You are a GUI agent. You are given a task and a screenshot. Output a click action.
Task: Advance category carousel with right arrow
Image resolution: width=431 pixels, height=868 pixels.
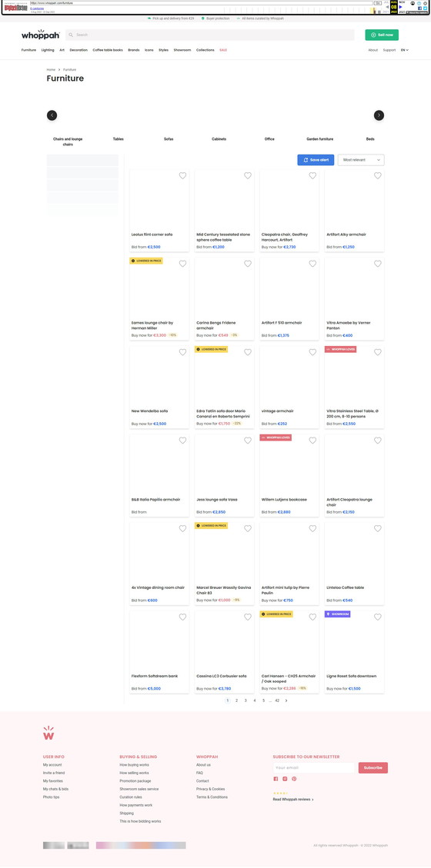tap(379, 115)
